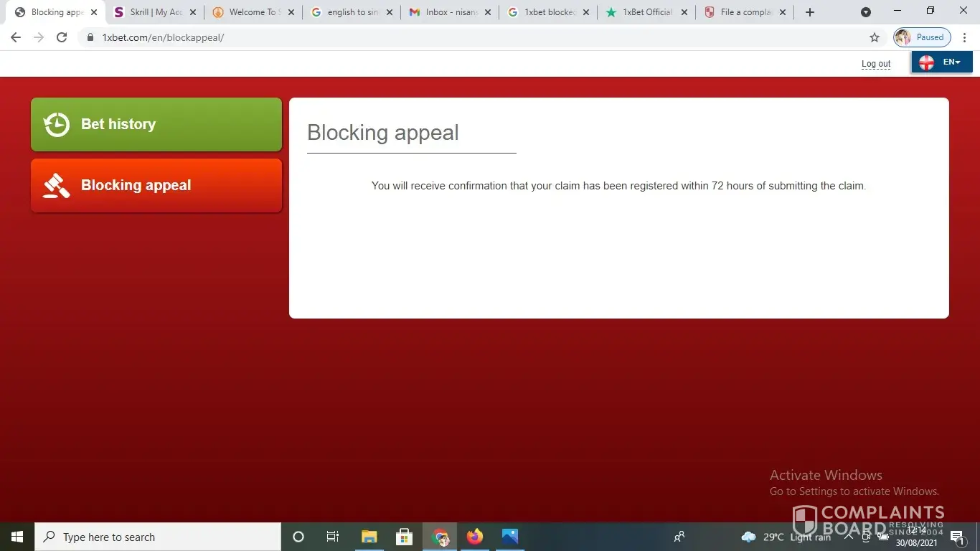This screenshot has width=980, height=551.
Task: Open the Bet history section
Action: tap(156, 124)
